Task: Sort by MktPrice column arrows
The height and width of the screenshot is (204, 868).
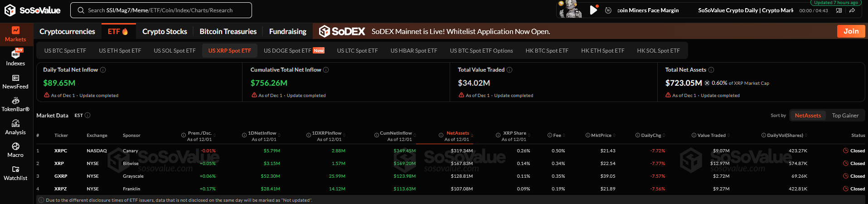Action: point(614,135)
